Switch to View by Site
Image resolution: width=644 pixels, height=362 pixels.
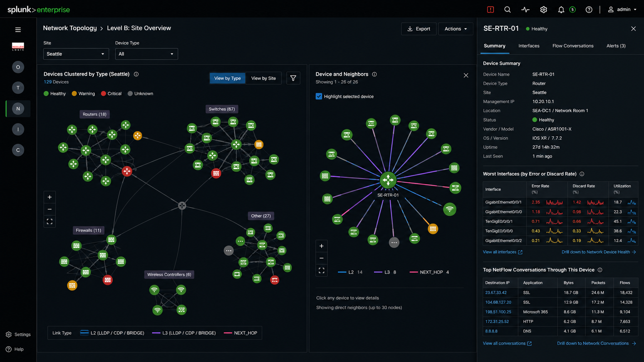tap(263, 78)
